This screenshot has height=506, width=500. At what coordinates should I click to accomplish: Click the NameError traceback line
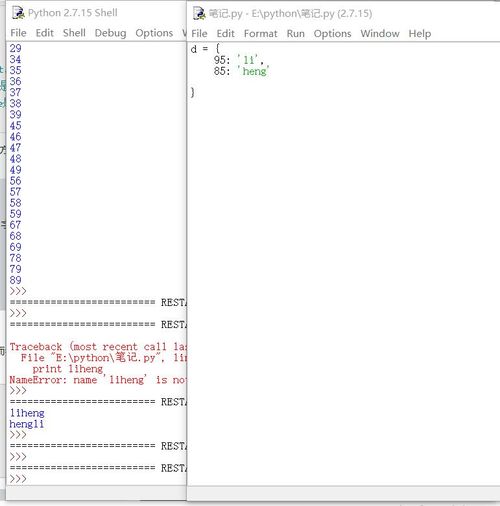[x=97, y=380]
